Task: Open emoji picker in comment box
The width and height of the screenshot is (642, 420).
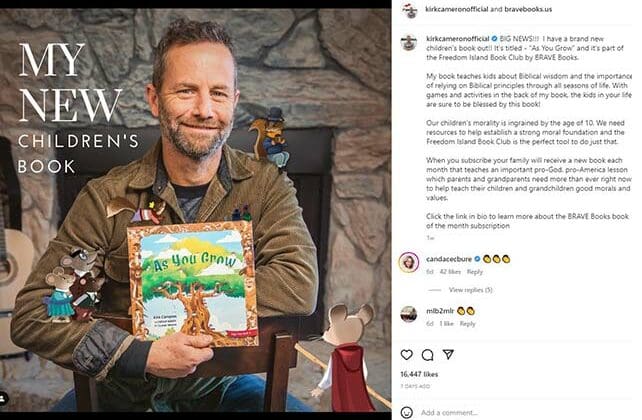Action: 406,412
